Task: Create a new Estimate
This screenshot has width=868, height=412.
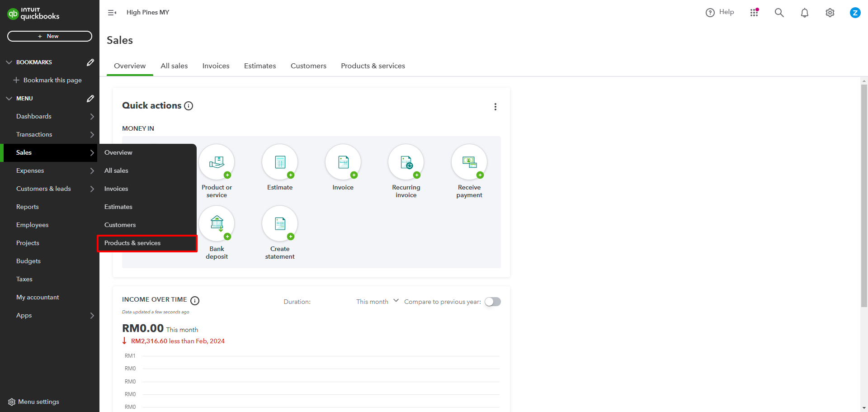Action: click(280, 167)
